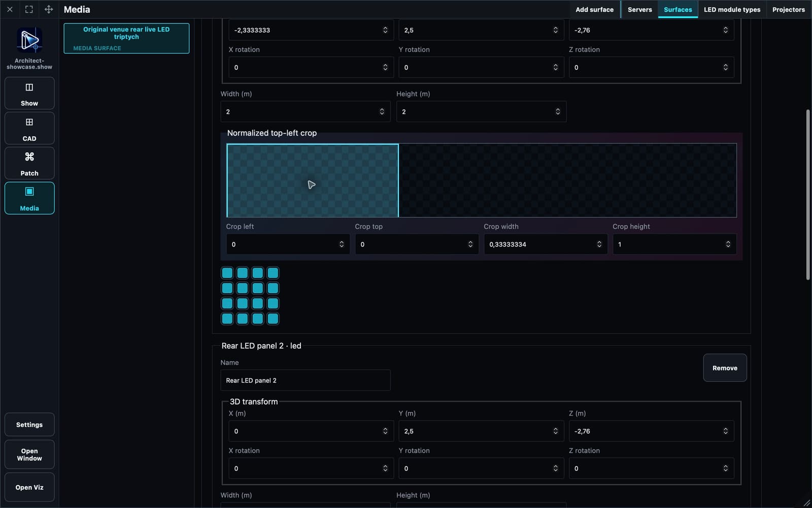Open Settings from sidebar
The height and width of the screenshot is (508, 812).
pos(29,425)
